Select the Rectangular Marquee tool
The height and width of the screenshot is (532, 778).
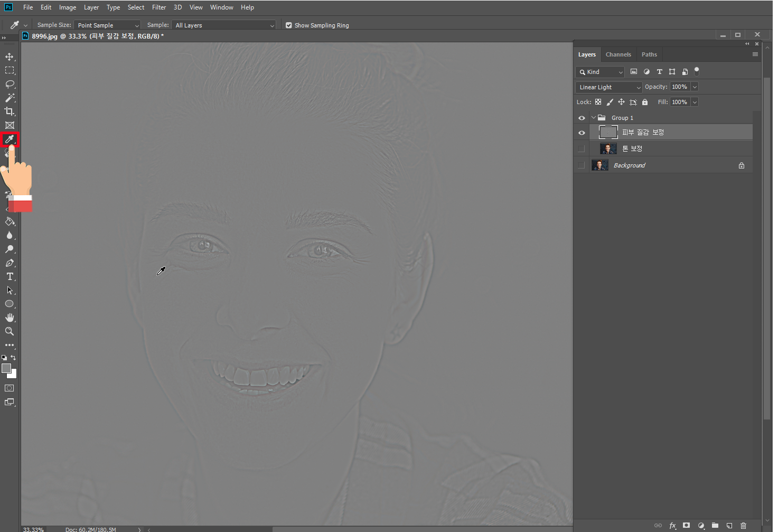(10, 70)
